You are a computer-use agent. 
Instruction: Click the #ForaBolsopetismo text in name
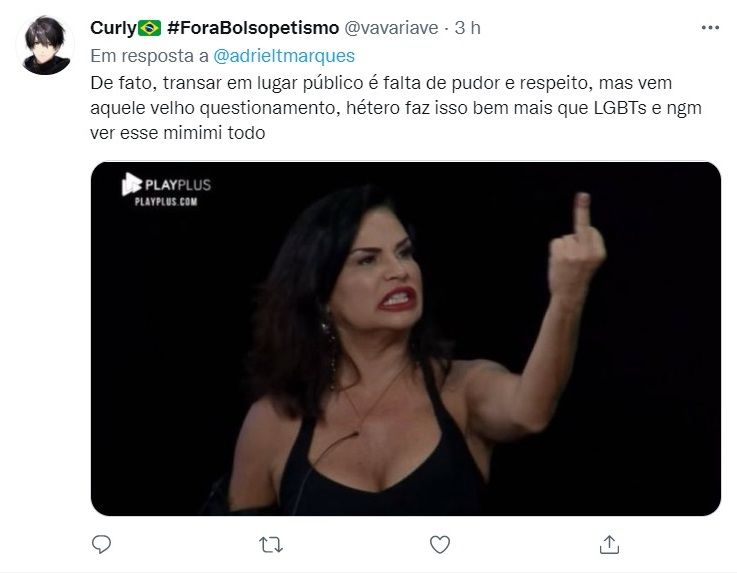253,28
